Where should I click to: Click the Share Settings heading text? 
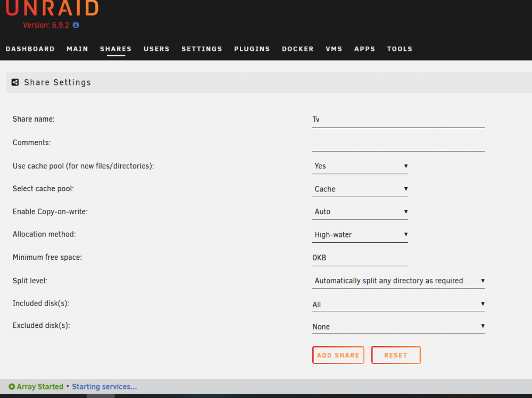(x=57, y=82)
